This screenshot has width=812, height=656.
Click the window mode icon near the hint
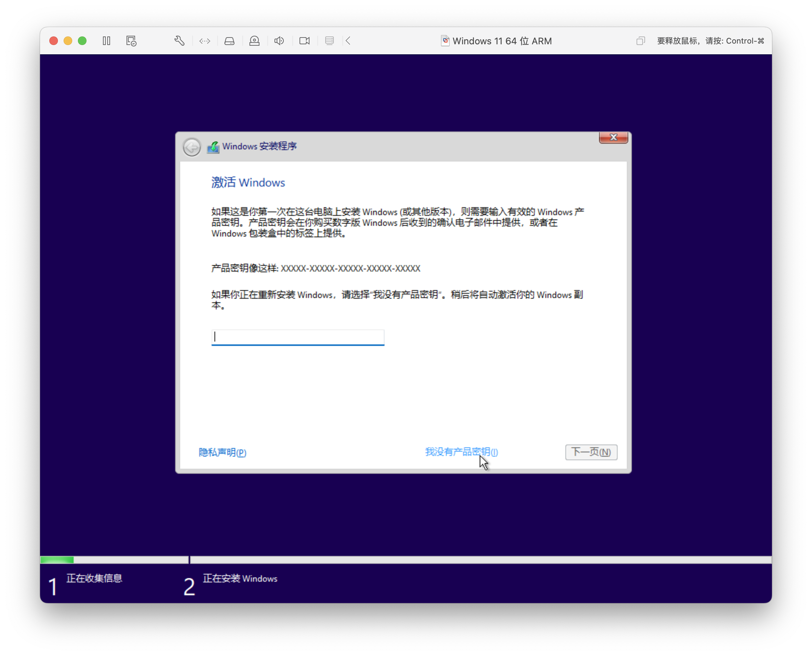[x=640, y=41]
